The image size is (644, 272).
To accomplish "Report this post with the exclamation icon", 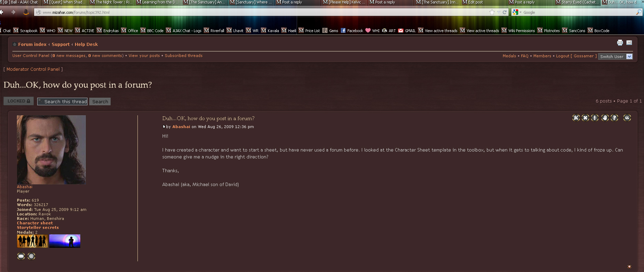I will 595,118.
